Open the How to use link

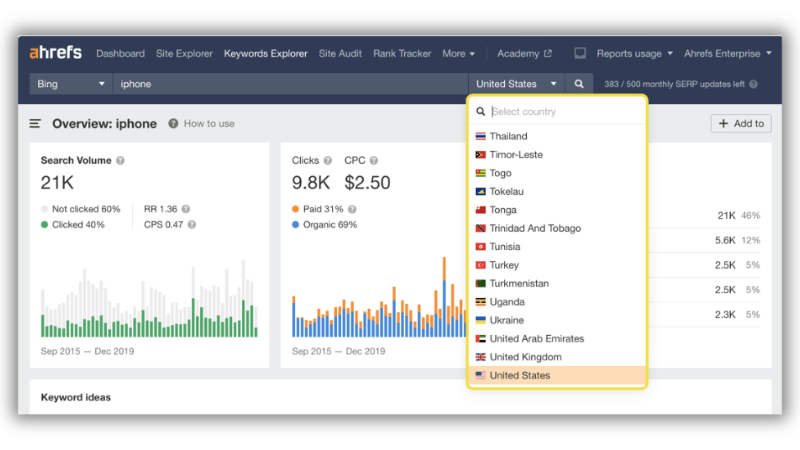click(209, 123)
